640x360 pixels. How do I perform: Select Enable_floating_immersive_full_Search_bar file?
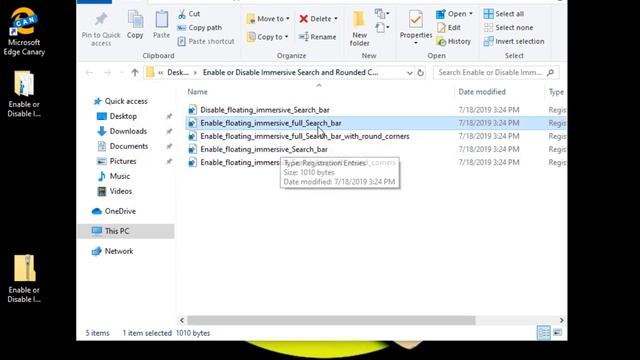tap(271, 123)
